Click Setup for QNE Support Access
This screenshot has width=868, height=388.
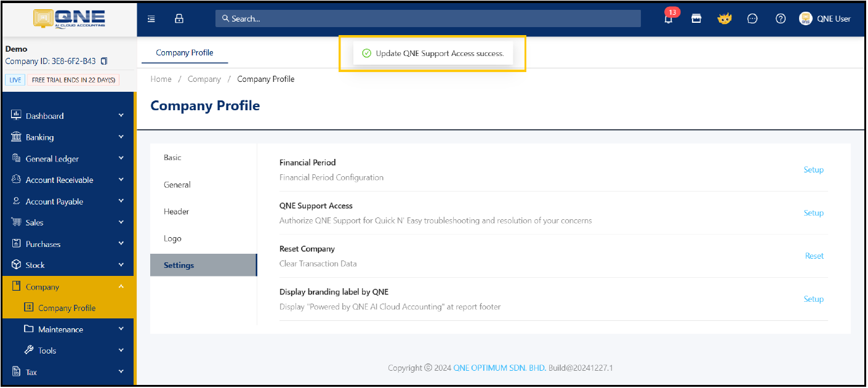[x=813, y=212]
